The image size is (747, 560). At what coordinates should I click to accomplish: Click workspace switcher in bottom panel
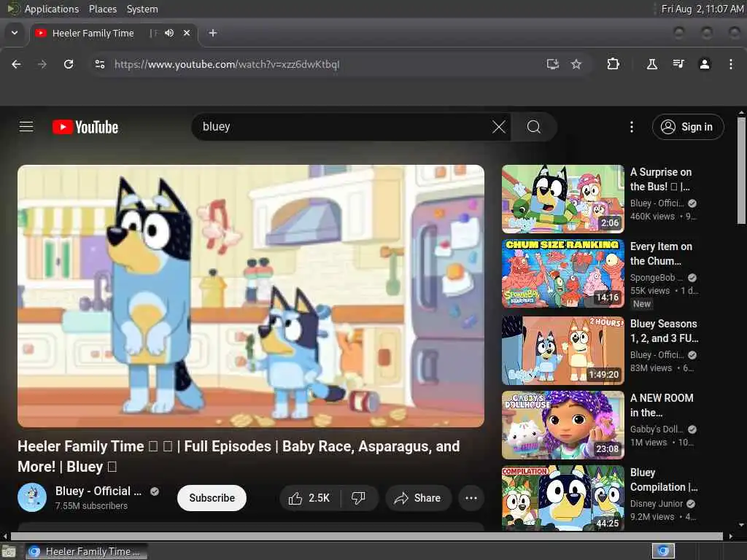click(663, 551)
